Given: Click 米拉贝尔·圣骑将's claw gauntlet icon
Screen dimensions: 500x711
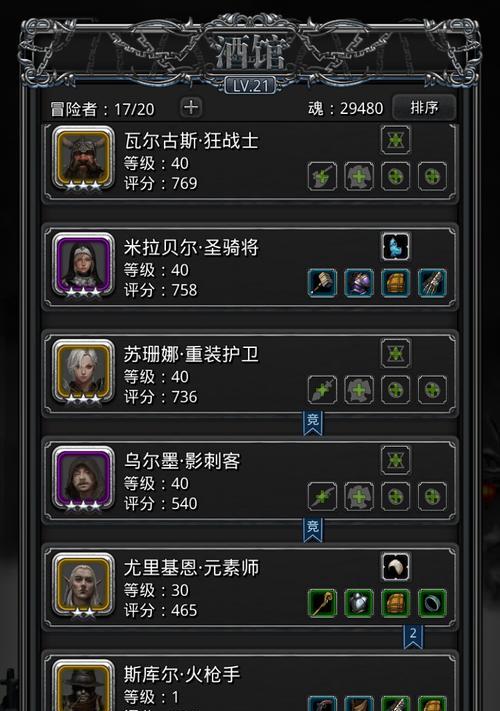Looking at the screenshot, I should (x=432, y=283).
